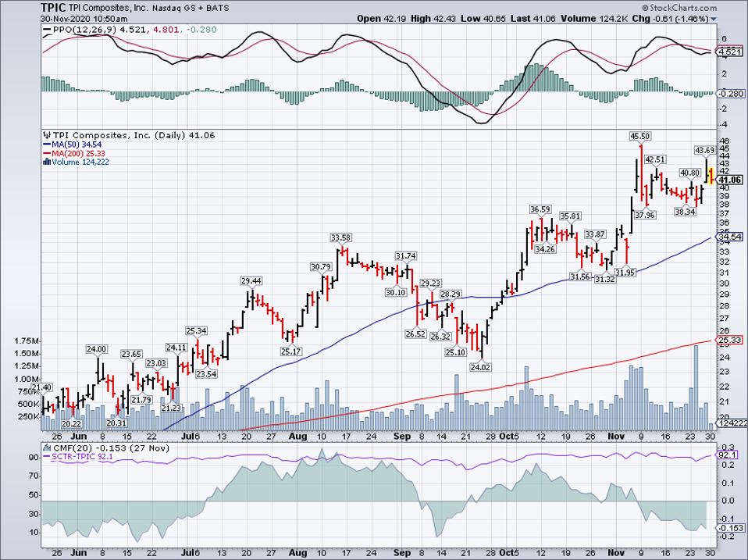Click the area chart icon beside CMF(20)
This screenshot has height=560, width=748.
(x=47, y=448)
